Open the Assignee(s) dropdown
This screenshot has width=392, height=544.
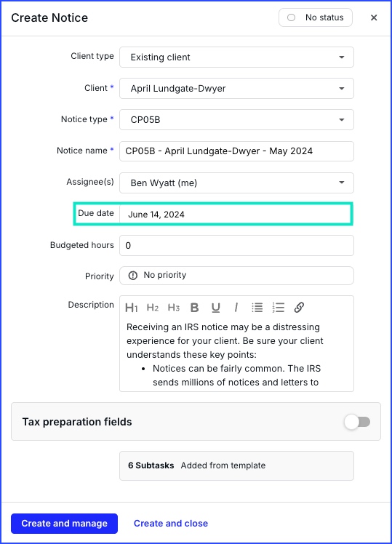236,183
